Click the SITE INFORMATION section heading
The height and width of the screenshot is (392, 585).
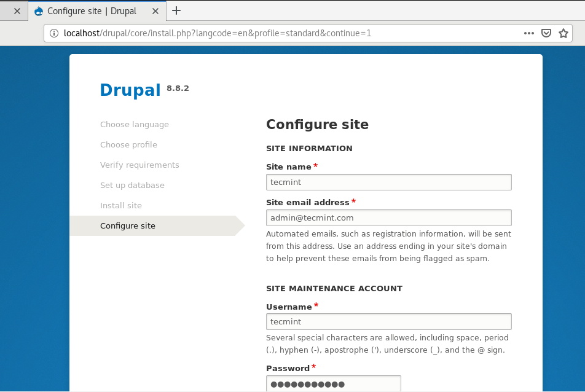point(309,149)
